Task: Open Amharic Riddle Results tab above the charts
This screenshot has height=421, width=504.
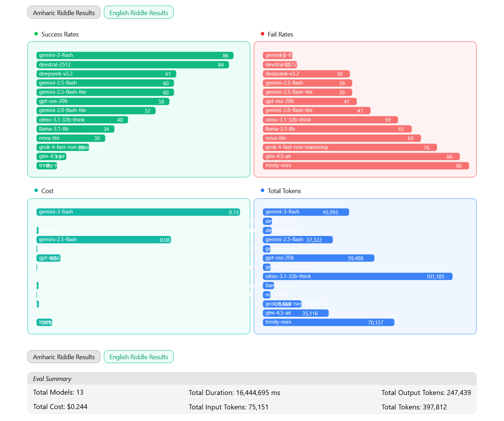Action: tap(64, 13)
